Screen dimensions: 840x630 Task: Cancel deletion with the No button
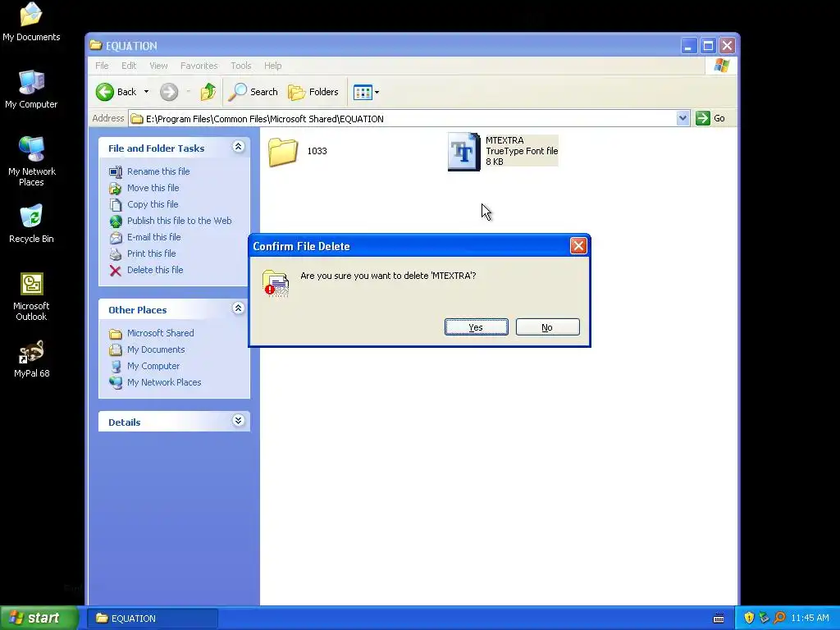547,327
